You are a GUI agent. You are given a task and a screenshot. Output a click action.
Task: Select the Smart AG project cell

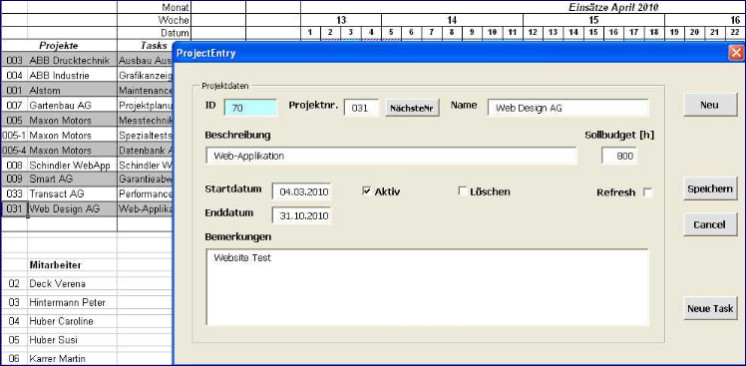pos(72,180)
